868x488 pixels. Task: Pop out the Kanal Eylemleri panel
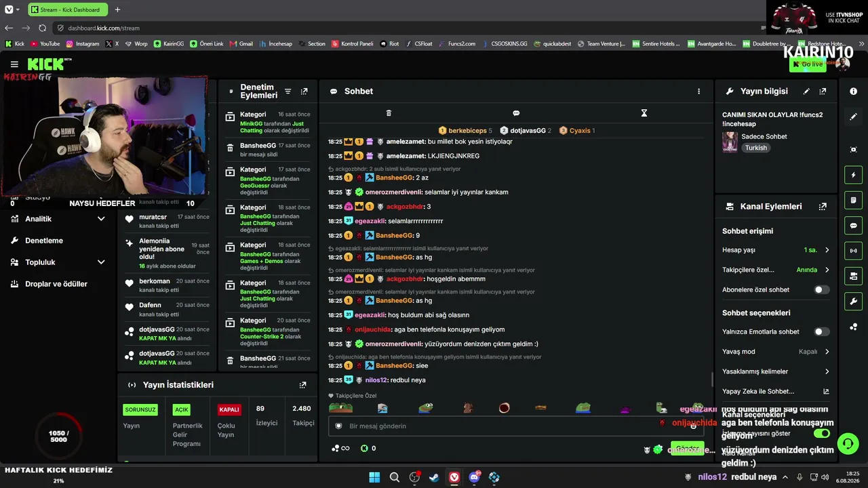[x=823, y=207]
